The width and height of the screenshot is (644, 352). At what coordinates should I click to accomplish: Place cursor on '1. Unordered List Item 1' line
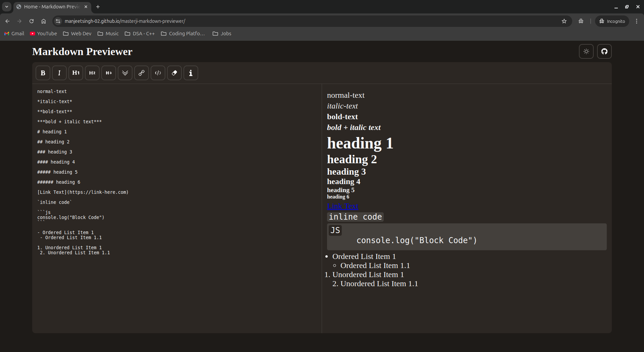tap(69, 248)
